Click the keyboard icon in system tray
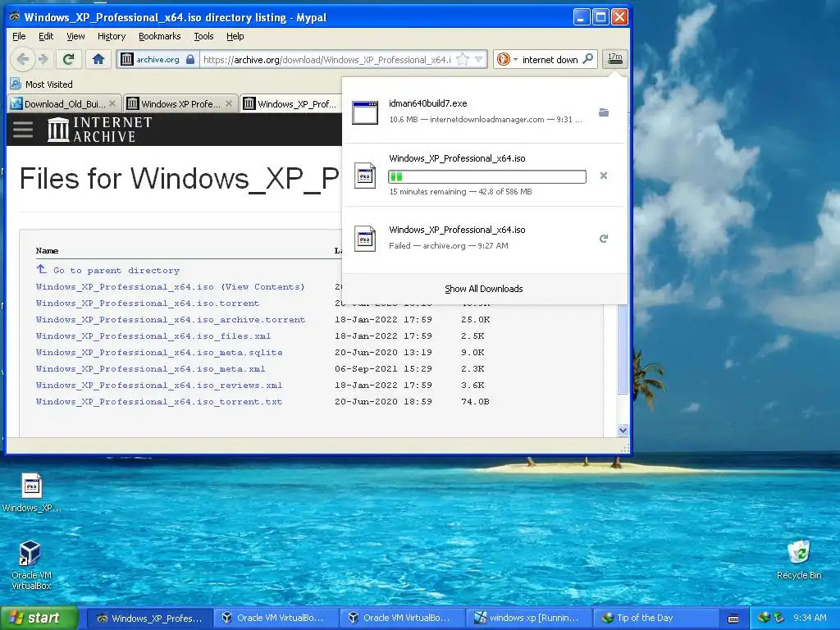The height and width of the screenshot is (630, 840). pos(733,619)
